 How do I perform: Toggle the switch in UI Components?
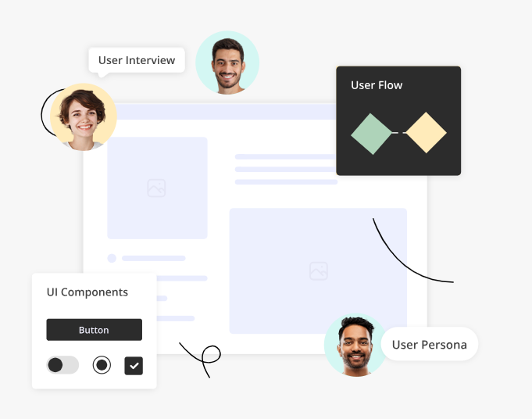click(62, 365)
